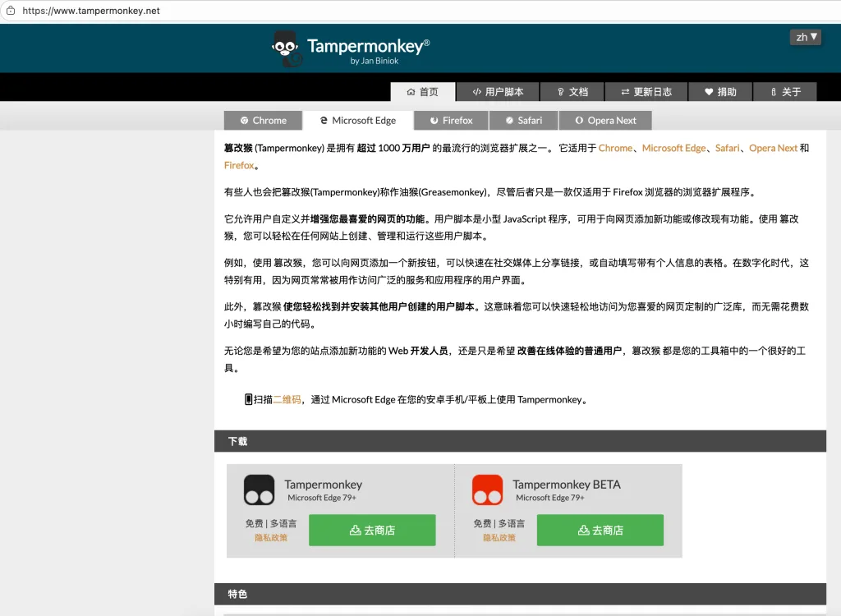Click the Firefox link in the intro paragraph

(x=239, y=164)
